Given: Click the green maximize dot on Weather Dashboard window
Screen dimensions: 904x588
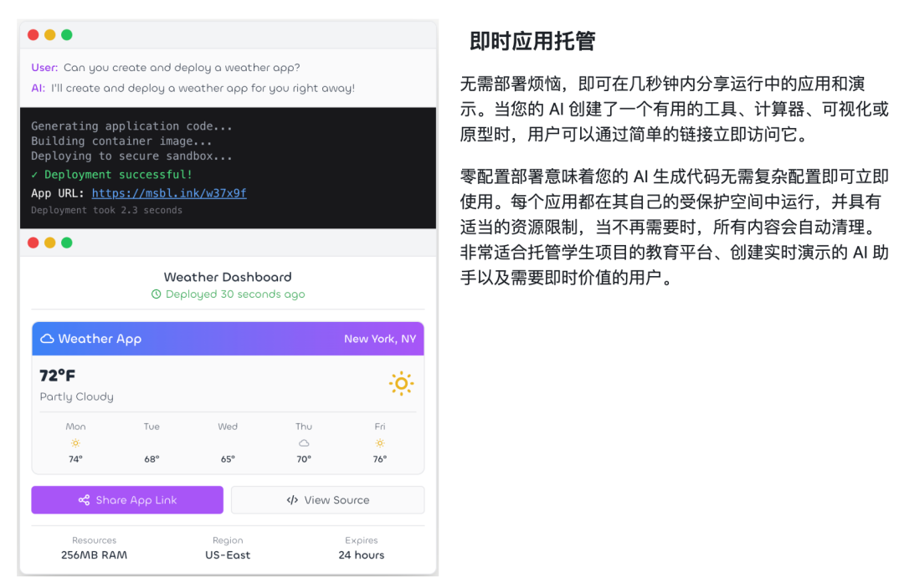Looking at the screenshot, I should [x=67, y=243].
